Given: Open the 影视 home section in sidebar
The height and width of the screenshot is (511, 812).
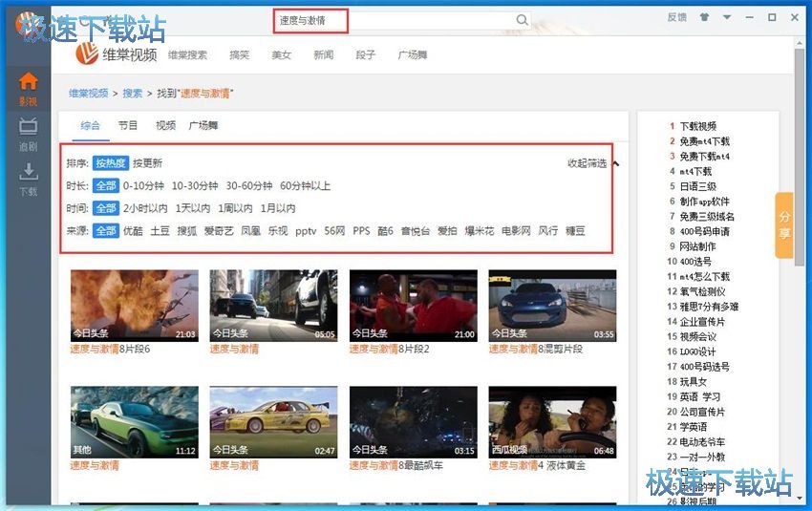Looking at the screenshot, I should pyautogui.click(x=28, y=89).
